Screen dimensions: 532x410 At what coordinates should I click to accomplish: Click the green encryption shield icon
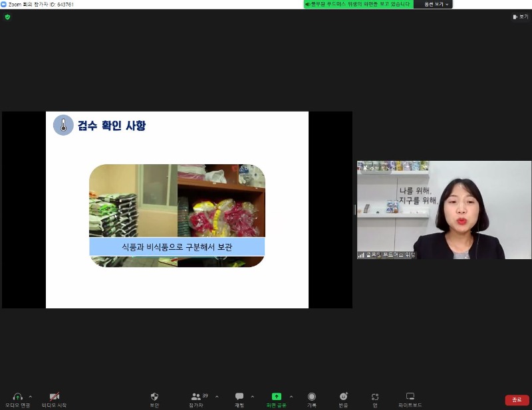[x=7, y=17]
